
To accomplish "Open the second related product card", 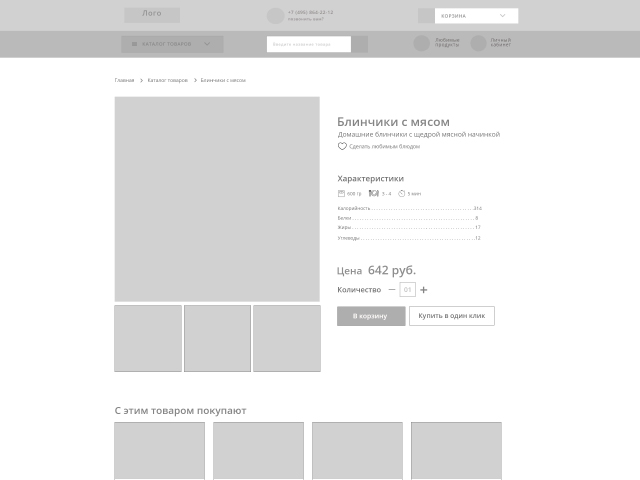I will 258,451.
